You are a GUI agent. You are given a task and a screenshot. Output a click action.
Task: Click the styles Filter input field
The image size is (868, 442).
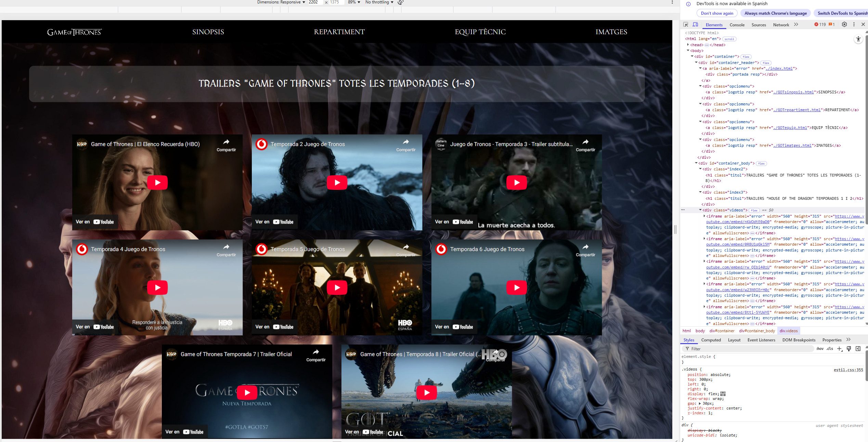click(x=749, y=349)
